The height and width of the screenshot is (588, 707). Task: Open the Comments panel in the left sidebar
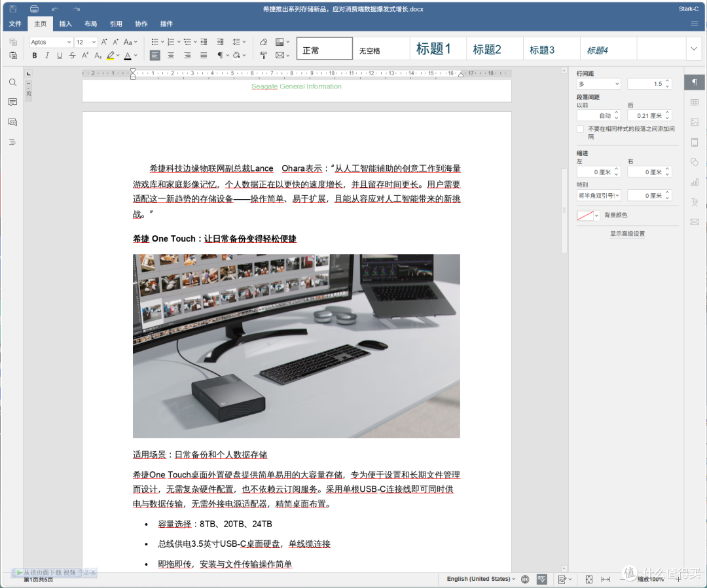[x=12, y=102]
